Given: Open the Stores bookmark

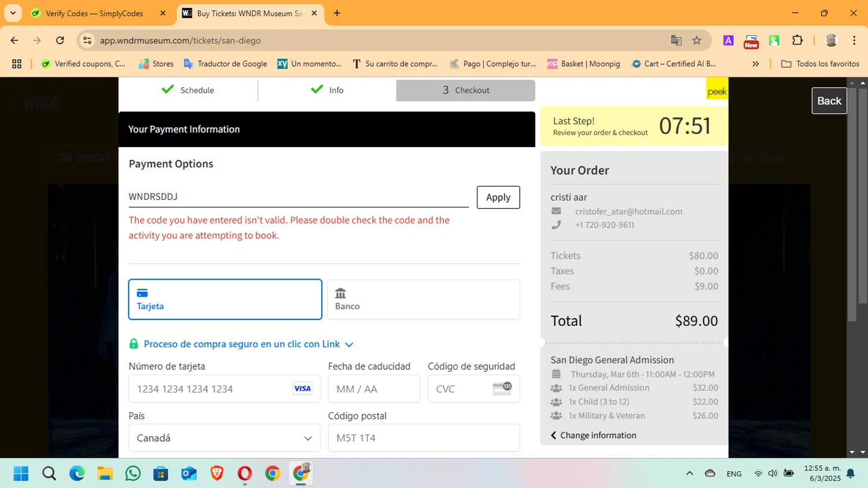Looking at the screenshot, I should tap(156, 64).
